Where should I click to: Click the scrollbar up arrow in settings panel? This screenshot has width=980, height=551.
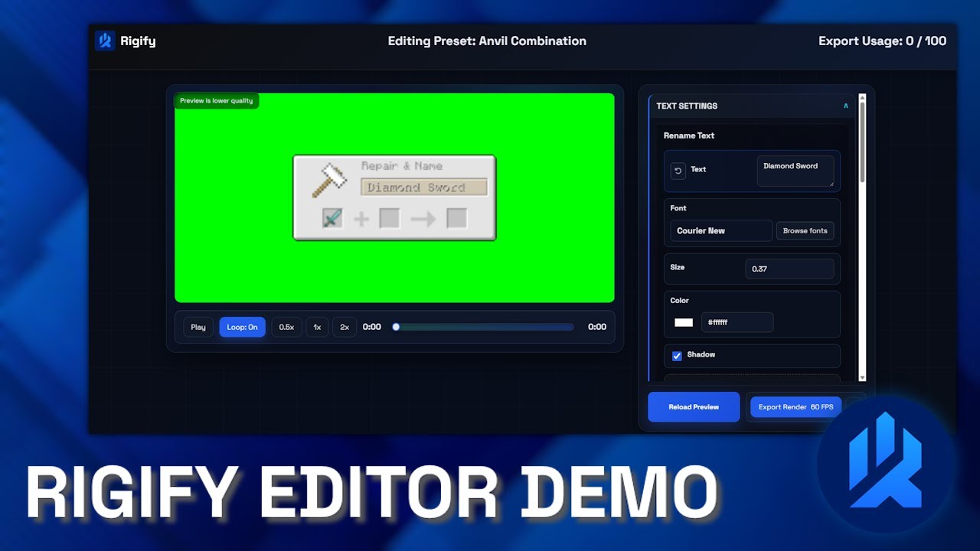(862, 98)
